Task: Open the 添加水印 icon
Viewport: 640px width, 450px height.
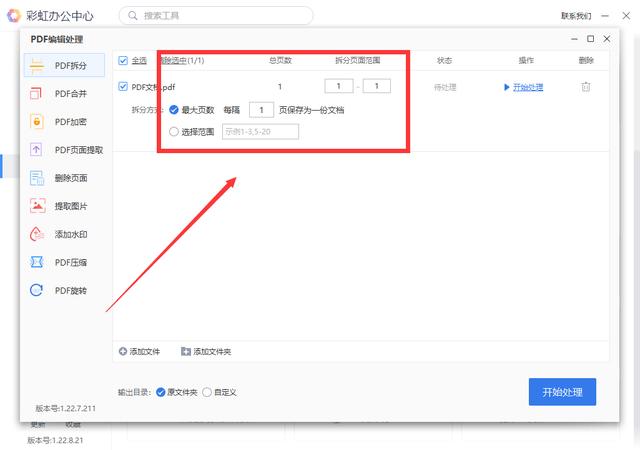Action: click(37, 234)
